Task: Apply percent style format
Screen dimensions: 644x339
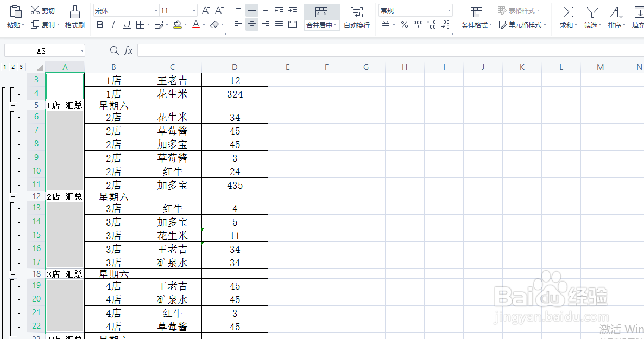Action: tap(405, 24)
